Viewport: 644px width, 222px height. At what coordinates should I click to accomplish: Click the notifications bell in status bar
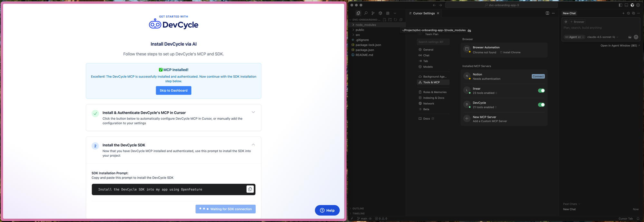click(x=638, y=218)
